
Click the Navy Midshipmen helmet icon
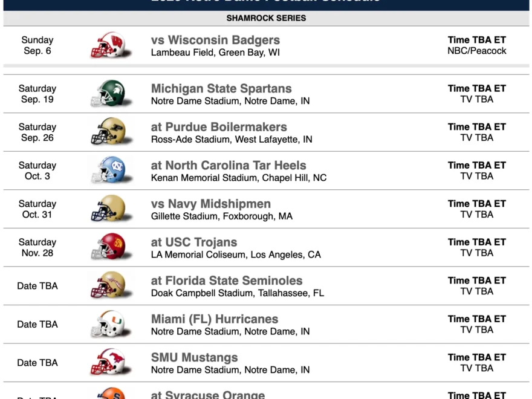pos(108,209)
